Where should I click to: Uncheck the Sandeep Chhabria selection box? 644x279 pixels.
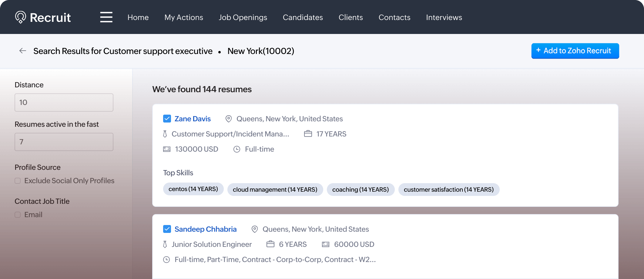(x=167, y=229)
